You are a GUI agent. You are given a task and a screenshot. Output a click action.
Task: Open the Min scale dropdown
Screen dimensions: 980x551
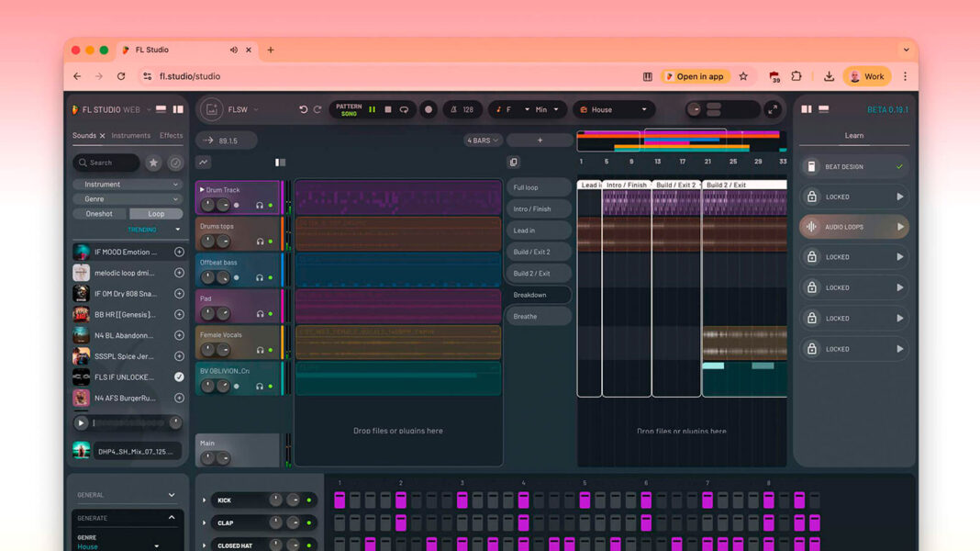point(549,109)
